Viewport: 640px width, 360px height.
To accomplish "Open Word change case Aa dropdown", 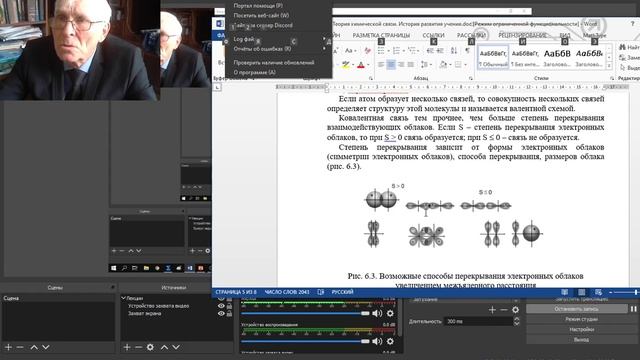I will pos(350,51).
